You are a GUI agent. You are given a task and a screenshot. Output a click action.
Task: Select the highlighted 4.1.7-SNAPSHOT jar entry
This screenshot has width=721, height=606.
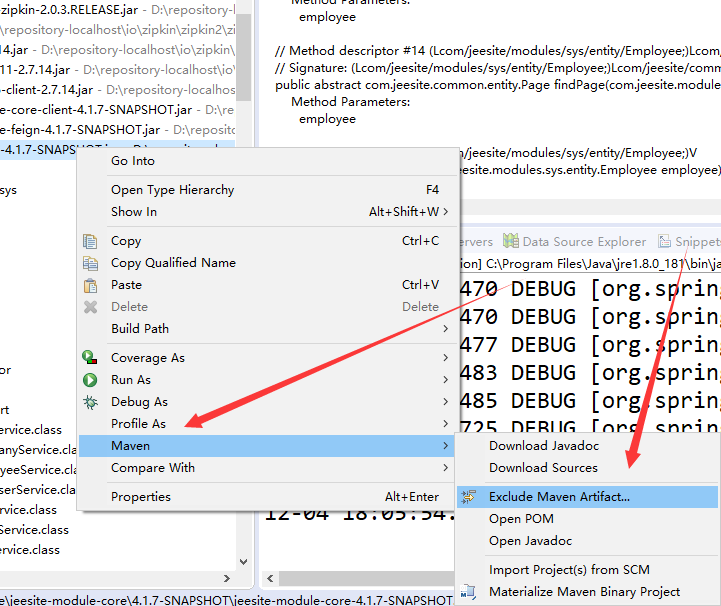(39, 149)
